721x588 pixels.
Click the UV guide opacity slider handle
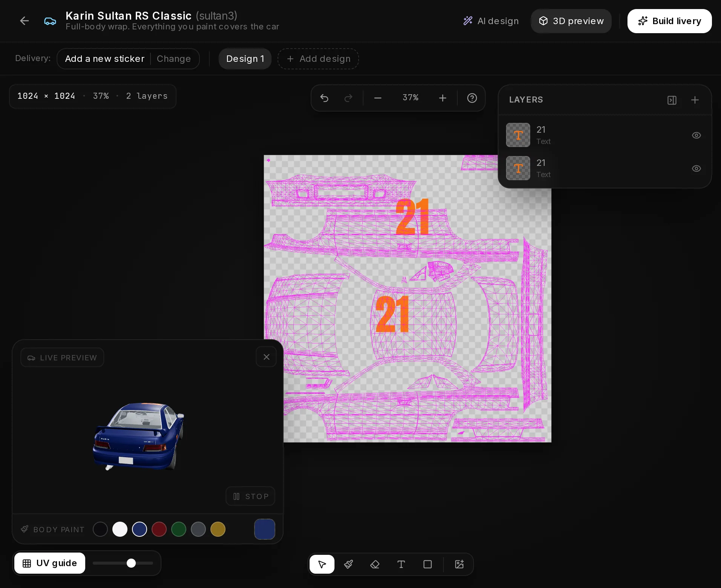pyautogui.click(x=131, y=563)
